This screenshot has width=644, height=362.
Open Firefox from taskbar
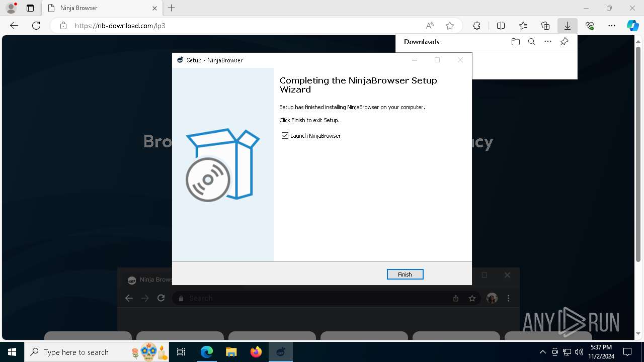pyautogui.click(x=256, y=352)
